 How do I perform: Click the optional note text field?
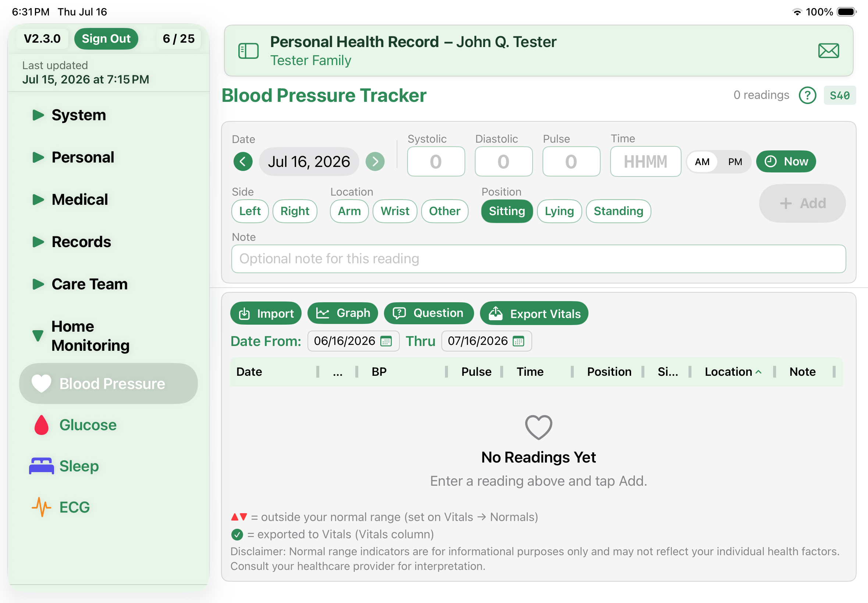538,259
